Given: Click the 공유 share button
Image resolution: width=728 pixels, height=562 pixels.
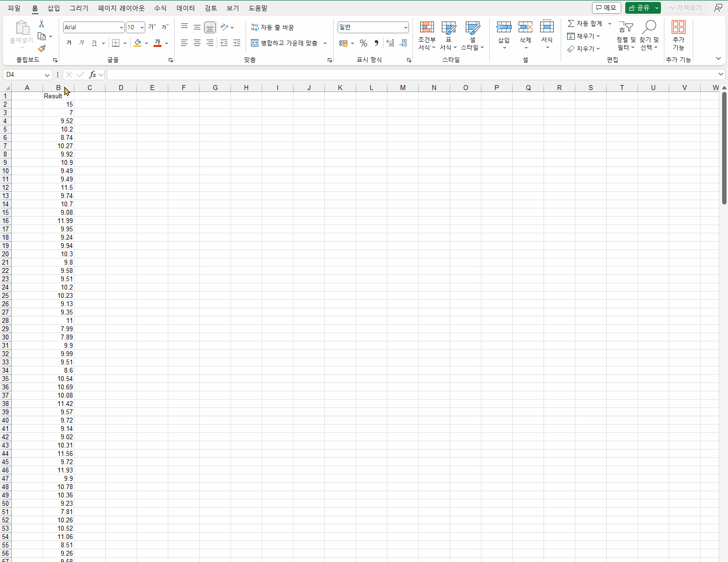Looking at the screenshot, I should pyautogui.click(x=639, y=8).
